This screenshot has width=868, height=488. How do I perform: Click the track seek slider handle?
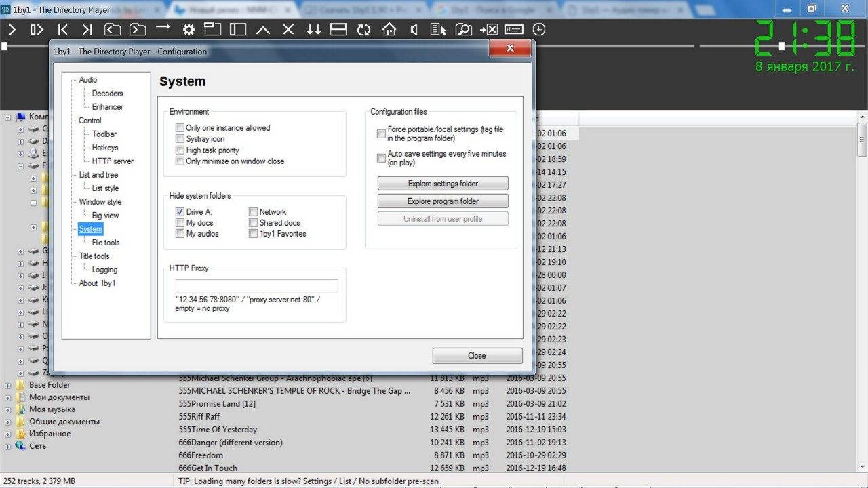(x=3, y=46)
